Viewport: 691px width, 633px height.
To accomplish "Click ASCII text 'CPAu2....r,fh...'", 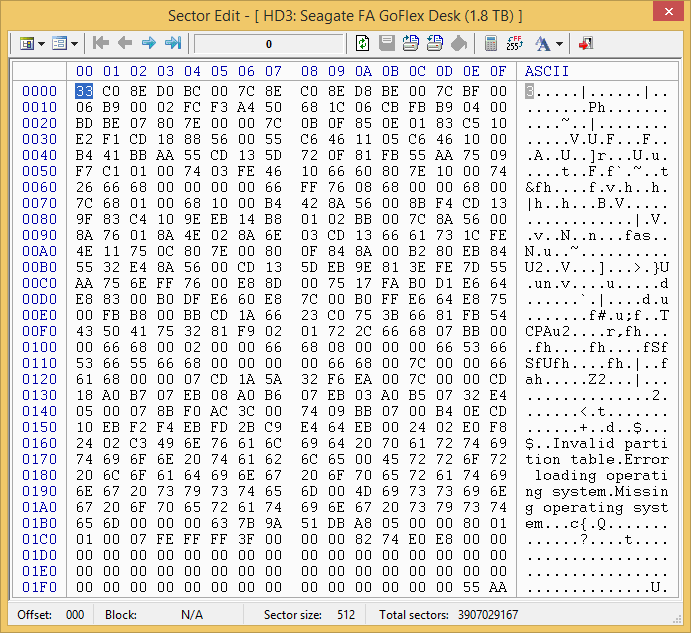I will pos(597,331).
